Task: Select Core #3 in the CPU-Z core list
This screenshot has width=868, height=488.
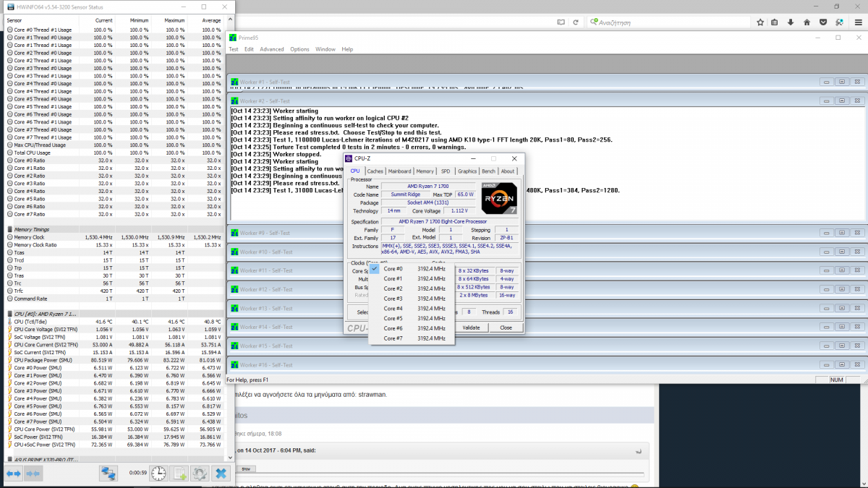Action: 412,299
